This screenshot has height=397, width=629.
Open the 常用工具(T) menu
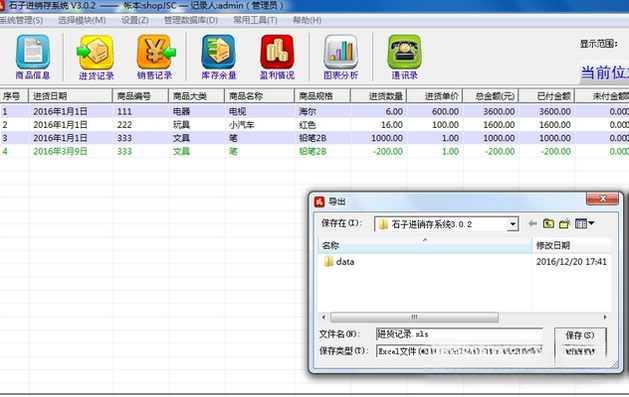[x=255, y=20]
